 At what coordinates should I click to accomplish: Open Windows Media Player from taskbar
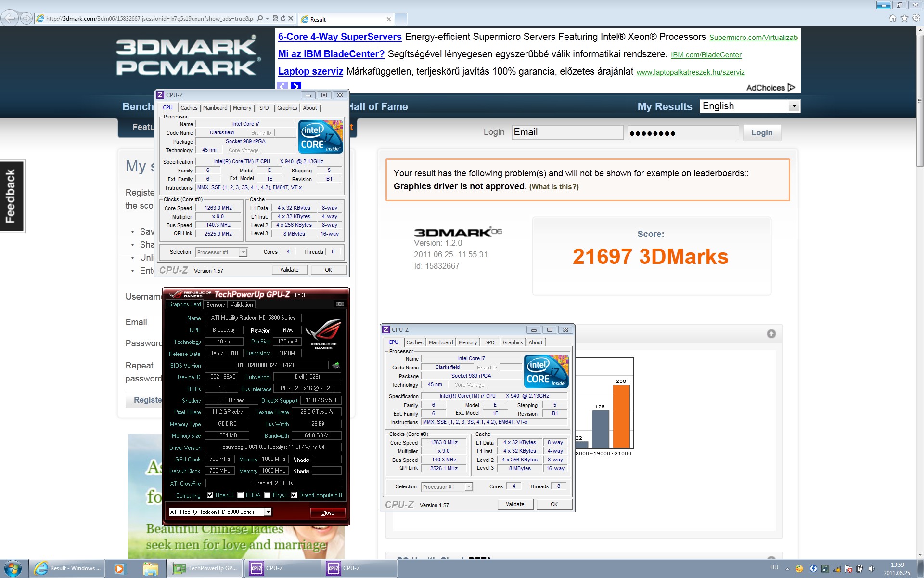pos(119,568)
